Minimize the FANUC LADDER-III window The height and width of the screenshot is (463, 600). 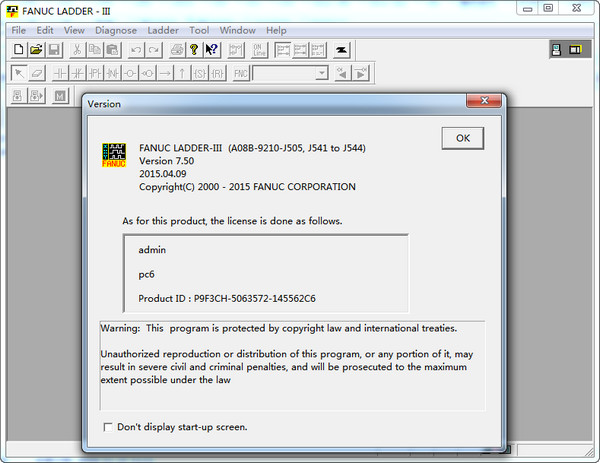pyautogui.click(x=527, y=8)
